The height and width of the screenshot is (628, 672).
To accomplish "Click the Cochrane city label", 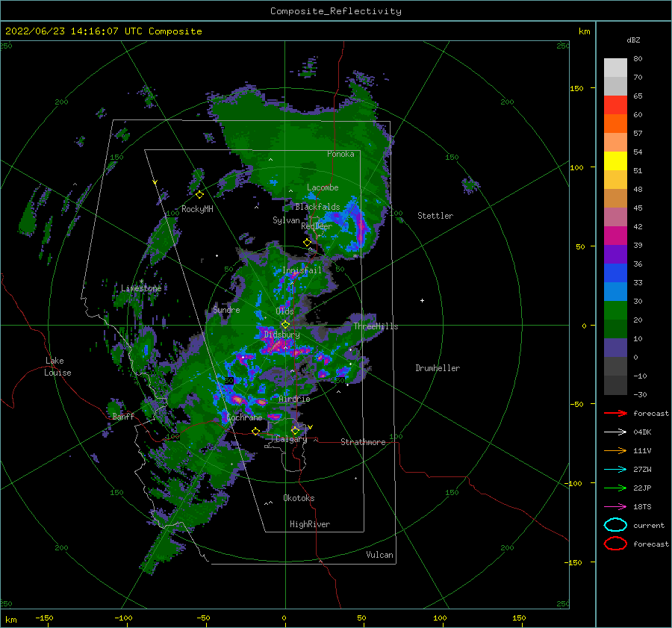I will 244,417.
